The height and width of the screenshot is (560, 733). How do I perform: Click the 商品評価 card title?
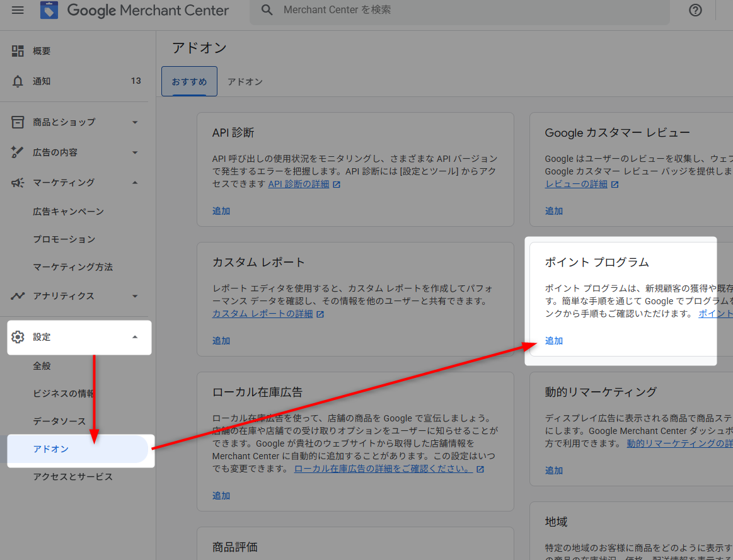tap(235, 547)
